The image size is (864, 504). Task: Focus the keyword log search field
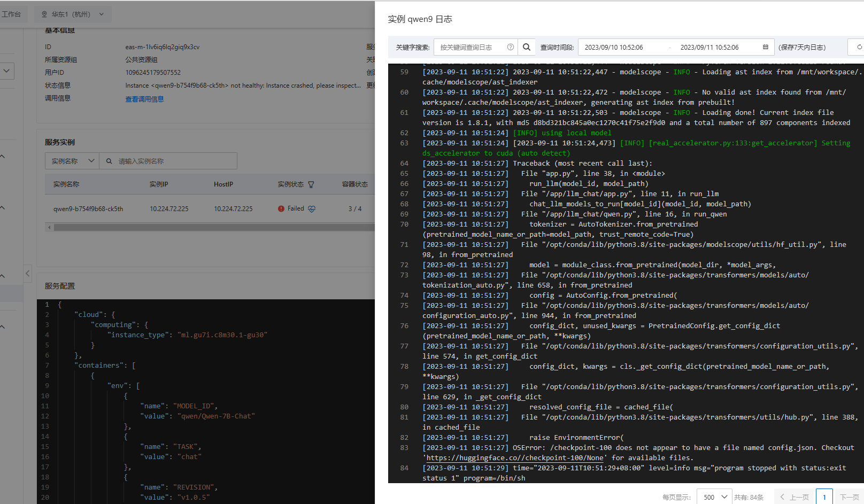click(476, 47)
